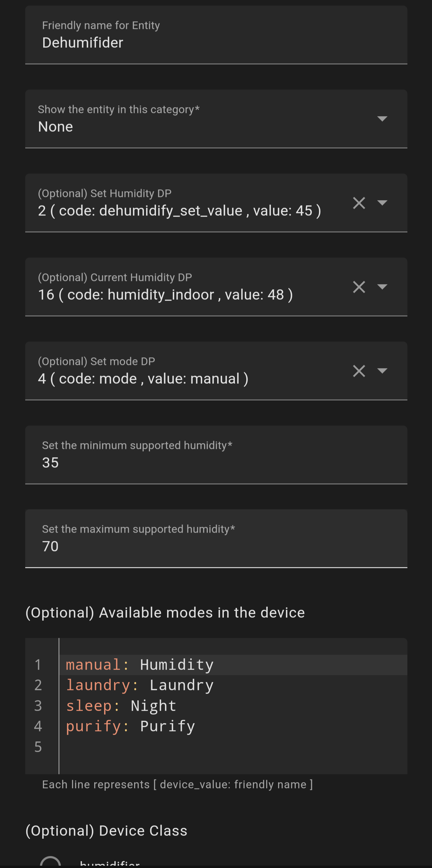Focus the maximum supported humidity field

pyautogui.click(x=216, y=546)
